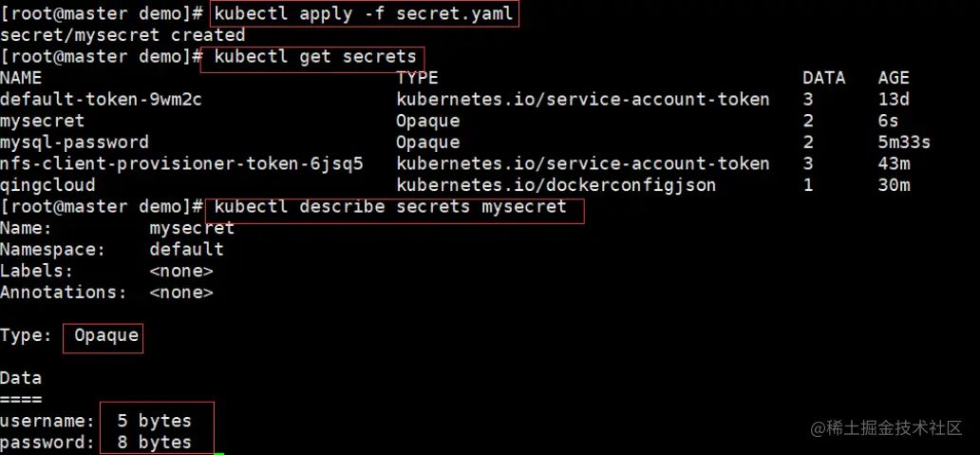Click the "5m33s" age value
980x455 pixels.
tap(904, 142)
